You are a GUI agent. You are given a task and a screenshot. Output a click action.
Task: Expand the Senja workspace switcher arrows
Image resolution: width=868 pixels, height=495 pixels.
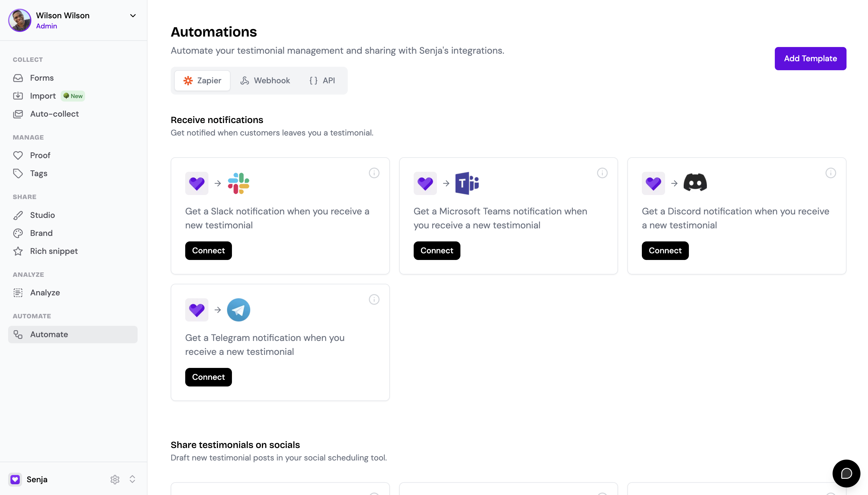pyautogui.click(x=132, y=479)
